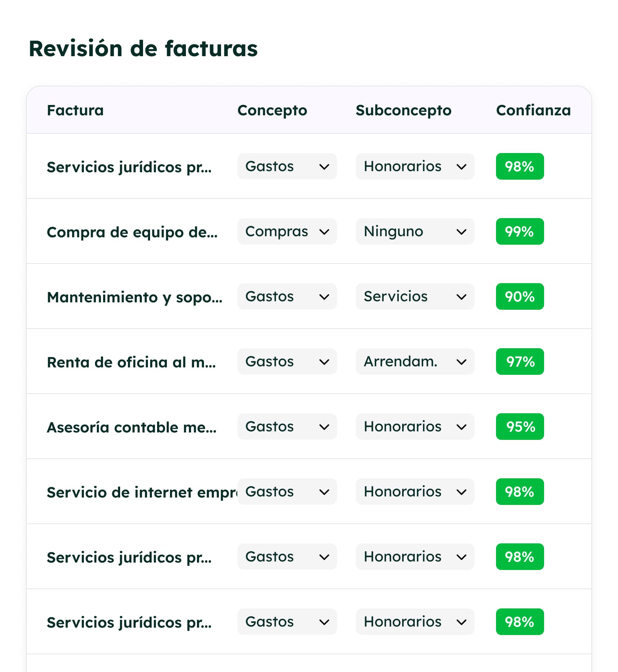Open the Arrendam. dropdown for Renta de oficina

(x=415, y=362)
